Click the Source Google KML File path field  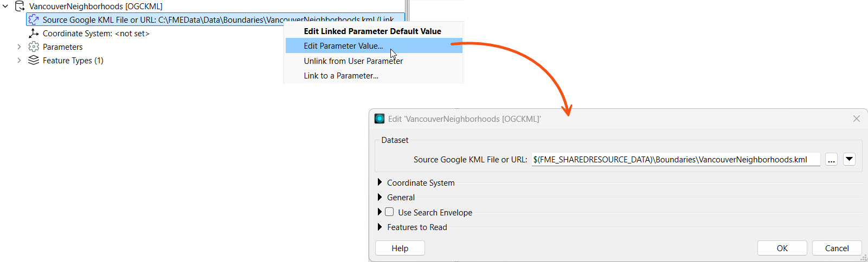675,160
